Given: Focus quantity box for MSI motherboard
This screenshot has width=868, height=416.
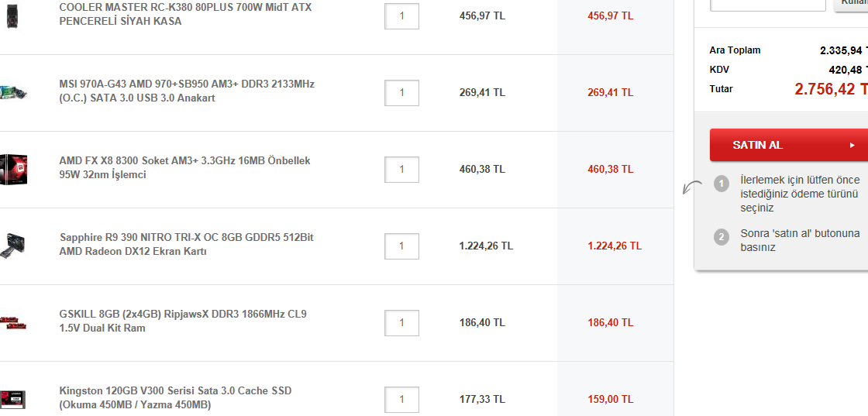Looking at the screenshot, I should pos(401,93).
